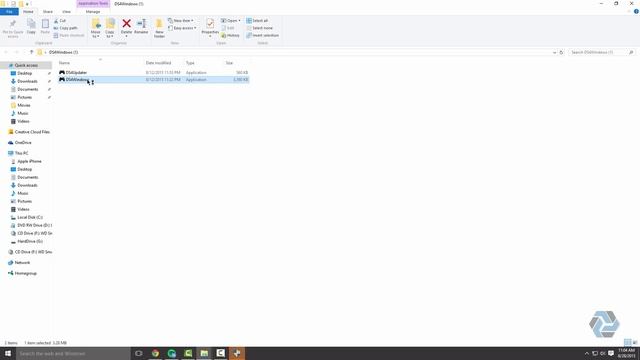The width and height of the screenshot is (640, 360).
Task: Click the Application Tools contextual tab
Action: click(93, 3)
